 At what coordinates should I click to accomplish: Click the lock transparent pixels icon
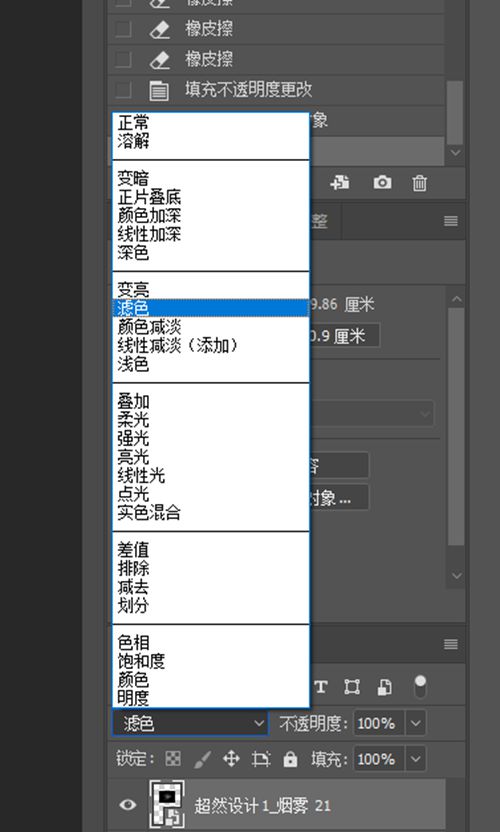(173, 759)
